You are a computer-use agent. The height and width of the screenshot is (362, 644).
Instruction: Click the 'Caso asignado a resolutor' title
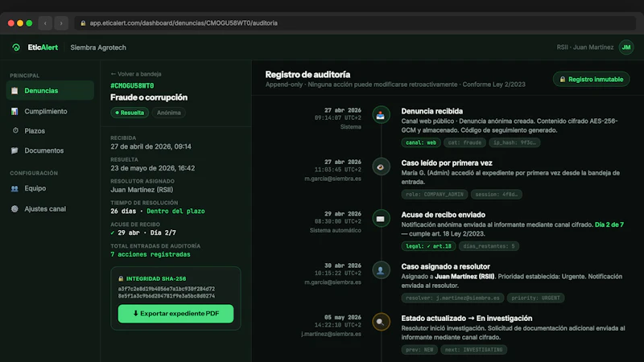pos(446,266)
